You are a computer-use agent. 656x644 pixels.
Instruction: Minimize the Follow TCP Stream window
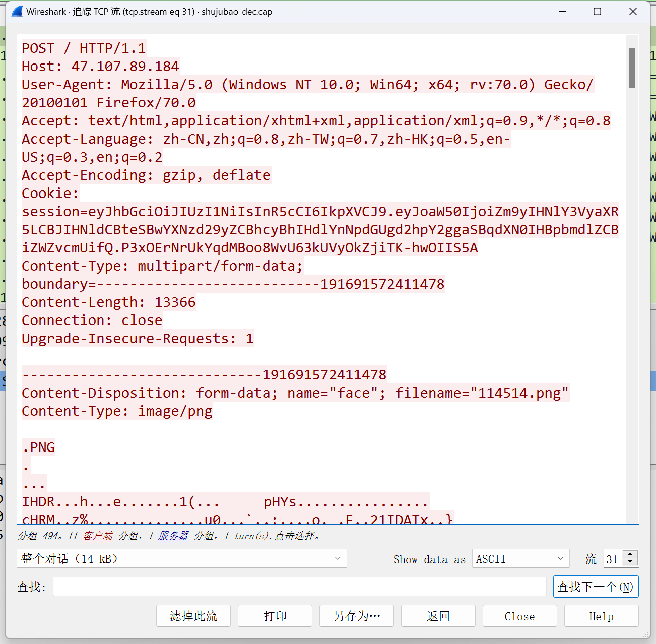point(562,11)
